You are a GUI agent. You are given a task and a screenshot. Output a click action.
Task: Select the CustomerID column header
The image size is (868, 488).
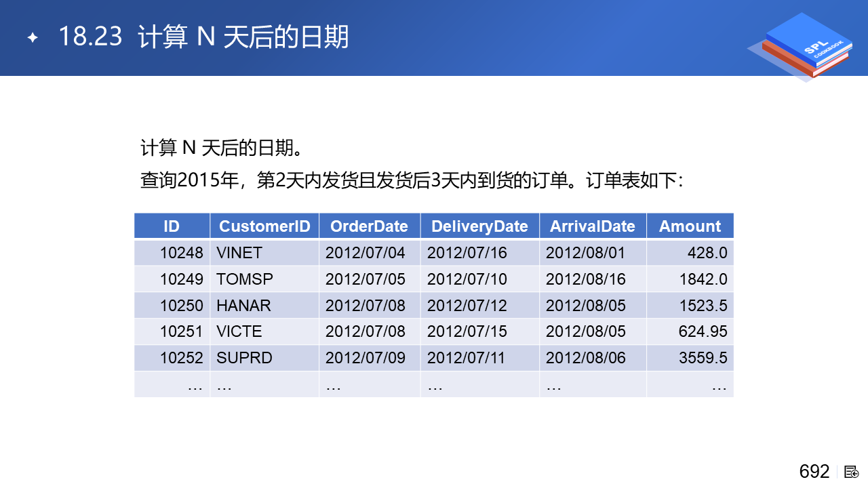click(x=264, y=226)
